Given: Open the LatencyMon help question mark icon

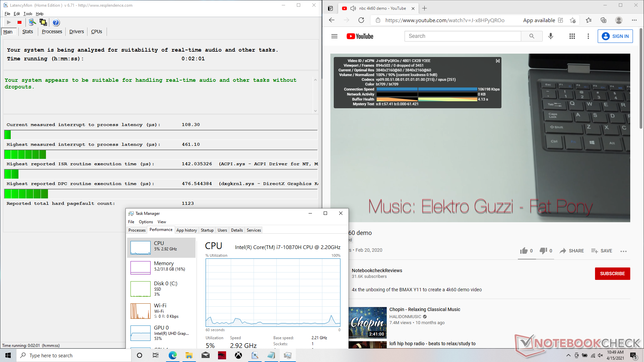Looking at the screenshot, I should (56, 22).
